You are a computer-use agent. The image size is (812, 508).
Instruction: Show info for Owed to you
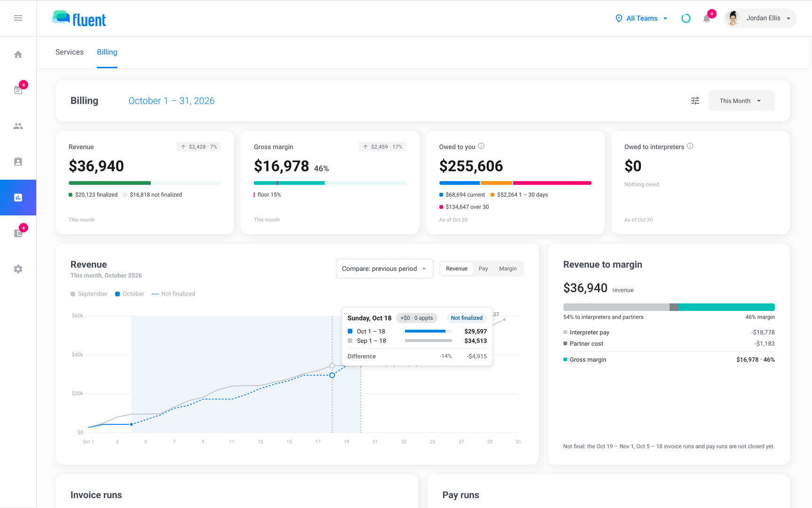click(481, 146)
